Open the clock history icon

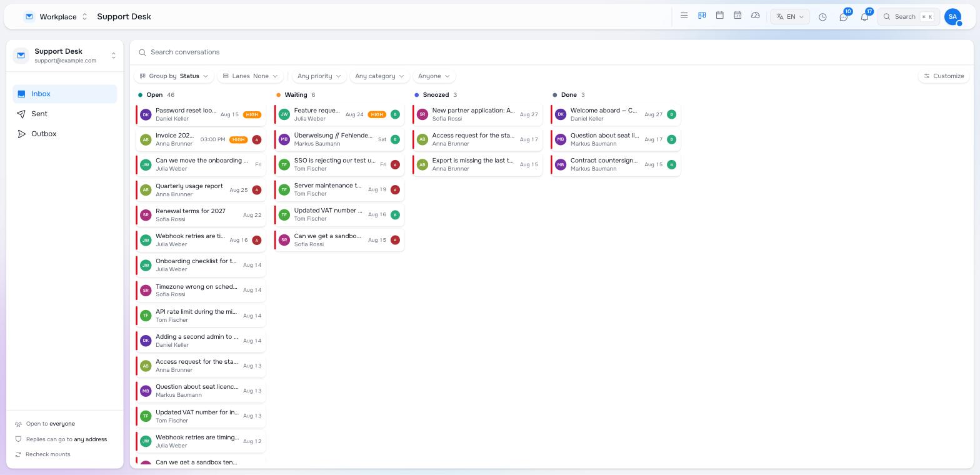coord(822,17)
